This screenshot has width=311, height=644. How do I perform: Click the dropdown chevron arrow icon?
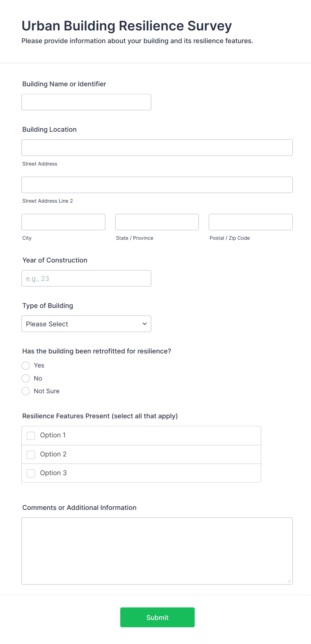[x=144, y=324]
